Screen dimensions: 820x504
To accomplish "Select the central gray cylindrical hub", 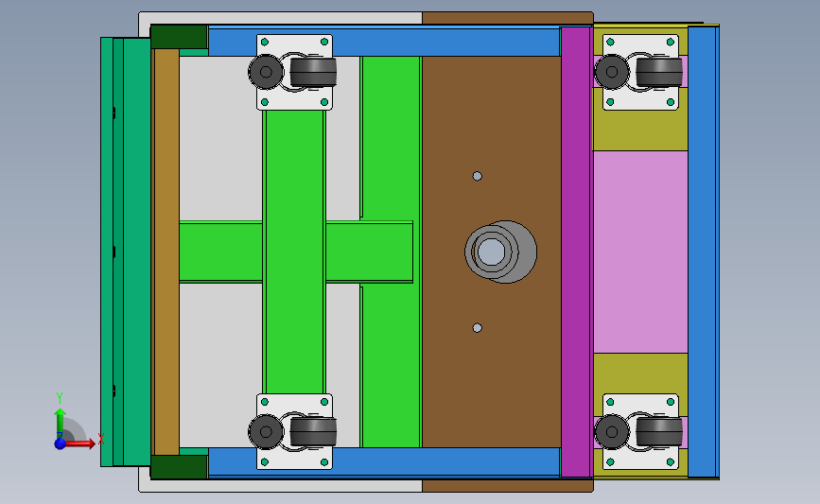I will 500,252.
